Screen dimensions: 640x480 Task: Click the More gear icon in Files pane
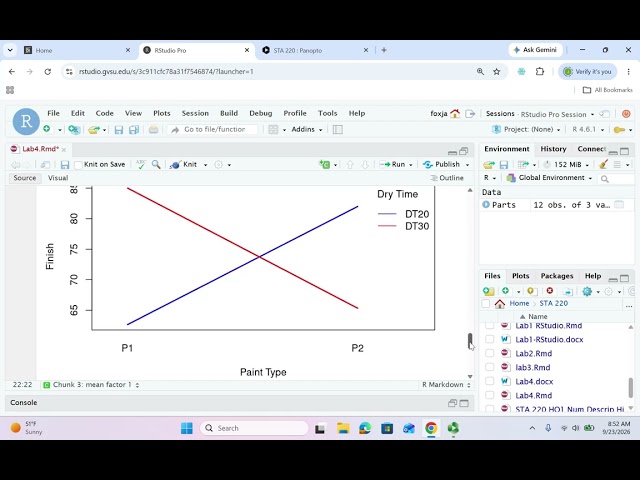tap(587, 291)
